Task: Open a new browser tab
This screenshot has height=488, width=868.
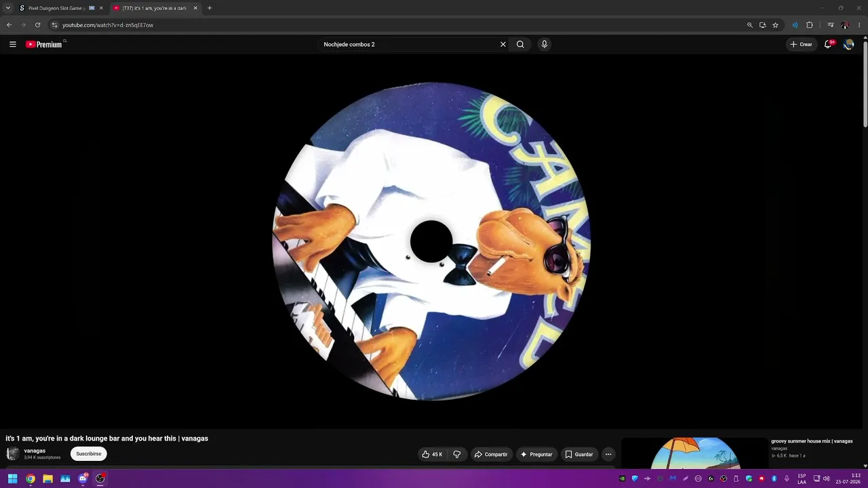Action: pos(210,8)
